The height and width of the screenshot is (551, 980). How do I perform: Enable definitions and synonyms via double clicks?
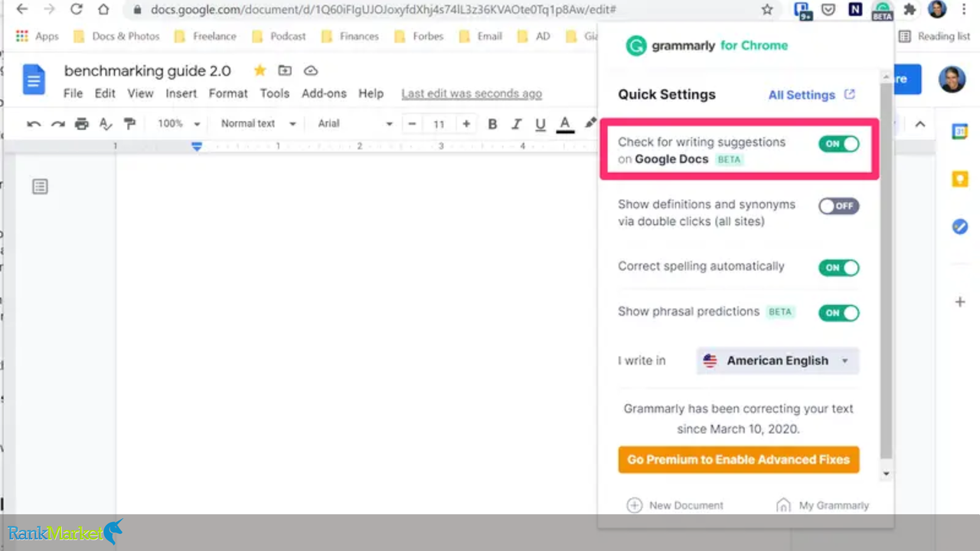pyautogui.click(x=838, y=206)
